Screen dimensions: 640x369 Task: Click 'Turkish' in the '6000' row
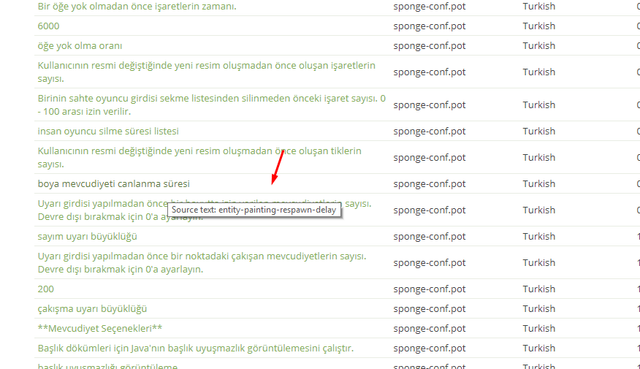tap(539, 26)
